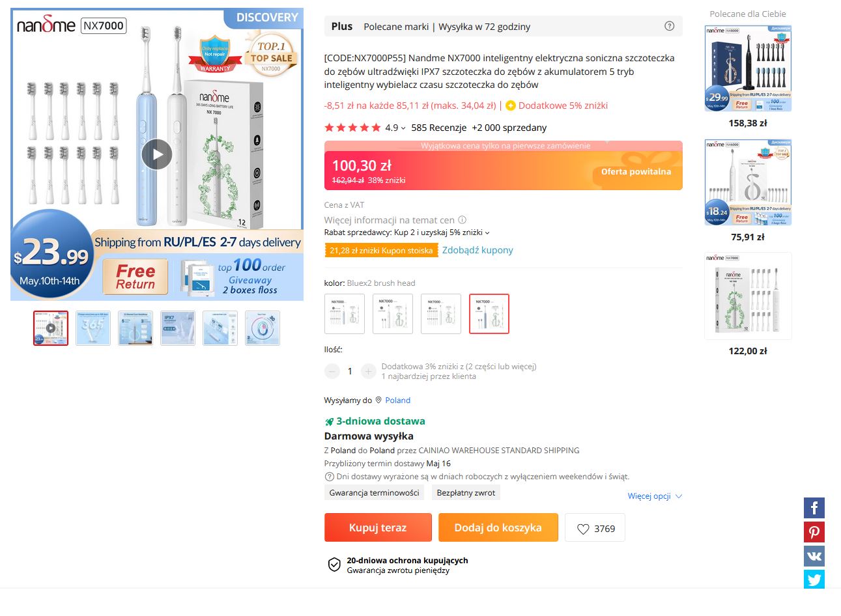Open recommended product priced 158,38 zł
Screen dimensions: 841x616
tap(748, 69)
